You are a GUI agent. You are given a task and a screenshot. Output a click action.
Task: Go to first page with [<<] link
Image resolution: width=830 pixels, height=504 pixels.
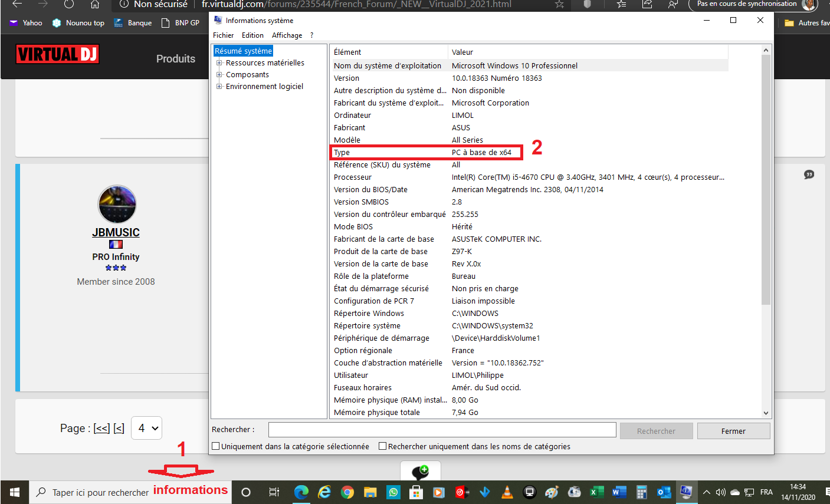(102, 429)
